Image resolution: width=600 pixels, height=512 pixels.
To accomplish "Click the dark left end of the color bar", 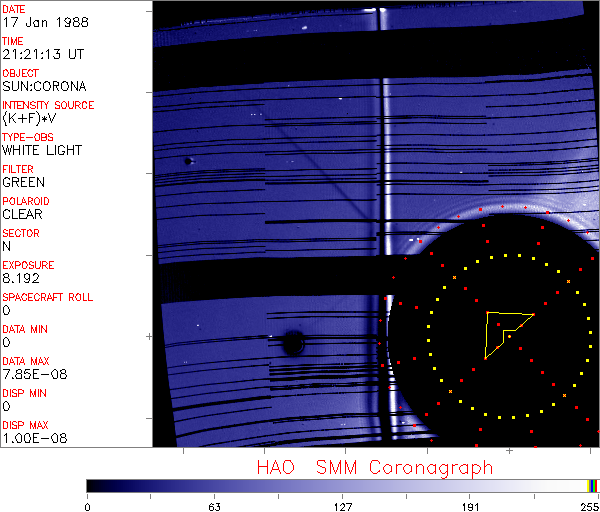I will [x=94, y=486].
